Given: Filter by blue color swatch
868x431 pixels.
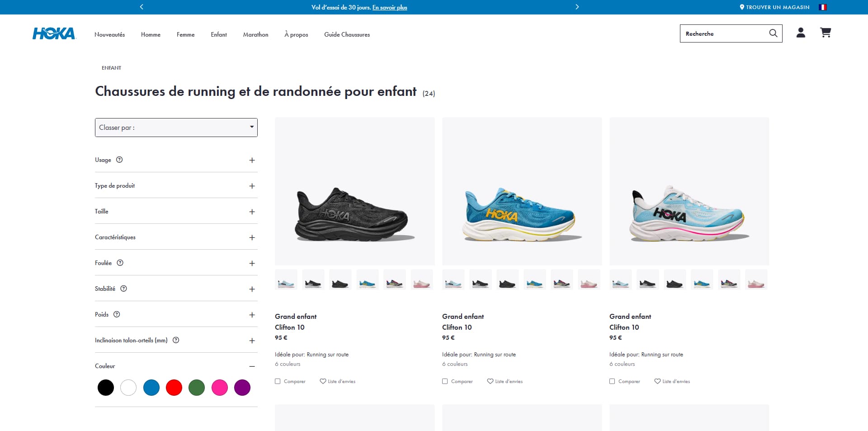Looking at the screenshot, I should [151, 388].
